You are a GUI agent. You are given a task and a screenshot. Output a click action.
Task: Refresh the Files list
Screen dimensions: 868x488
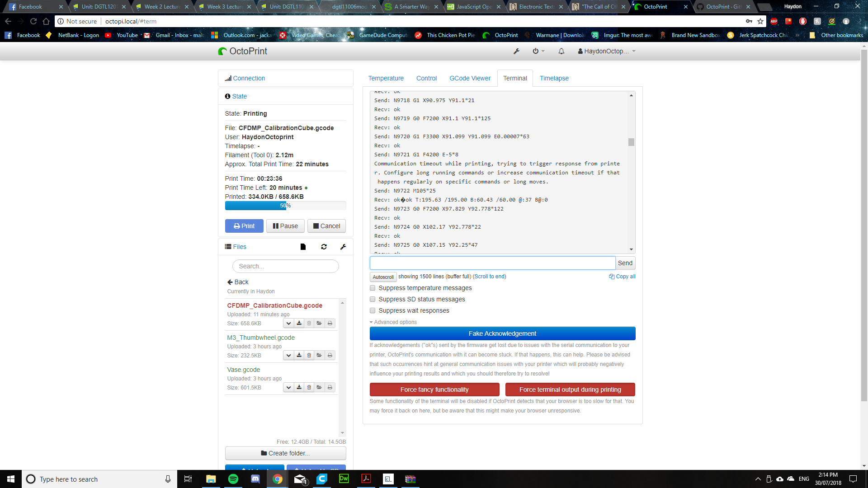point(324,247)
